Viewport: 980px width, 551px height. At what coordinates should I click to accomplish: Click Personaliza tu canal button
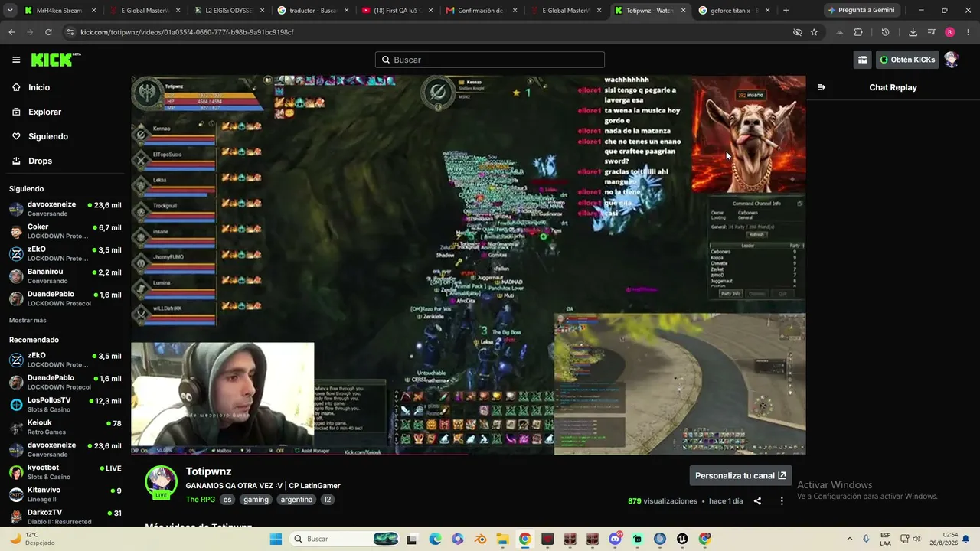[740, 475]
